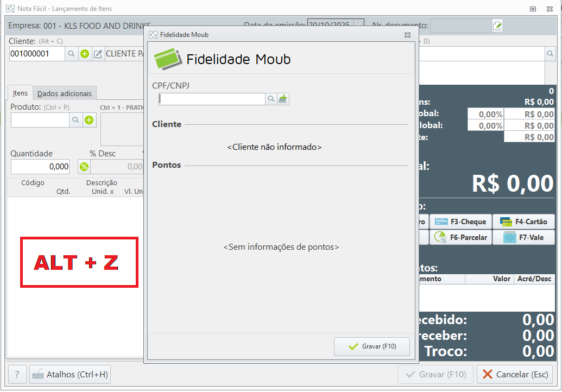Click the Nr. documento edit icon
This screenshot has width=562, height=392.
pyautogui.click(x=497, y=26)
